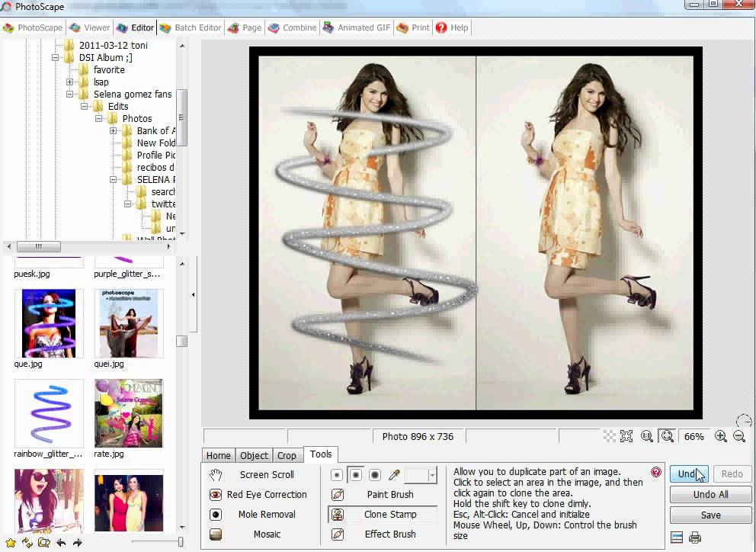Image resolution: width=756 pixels, height=552 pixels.
Task: Expand the lsap folder
Action: [69, 82]
